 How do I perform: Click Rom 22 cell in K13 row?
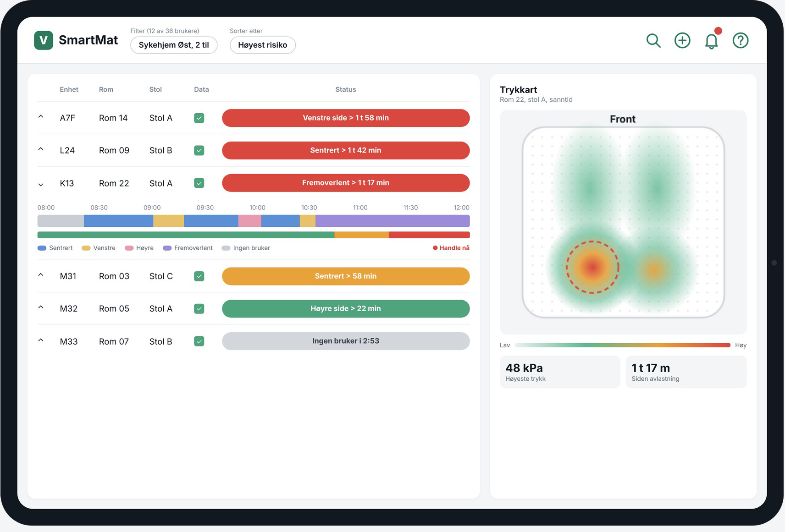[114, 183]
